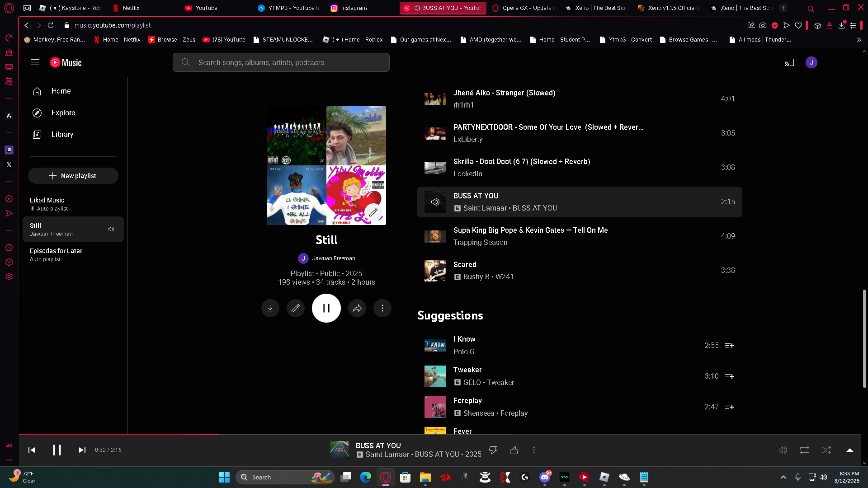This screenshot has width=868, height=488.
Task: Edit playlist details with pencil button
Action: [x=296, y=308]
